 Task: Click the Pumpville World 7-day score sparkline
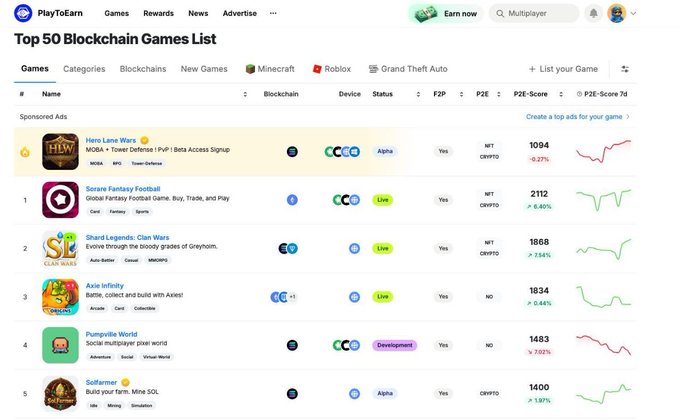(603, 345)
